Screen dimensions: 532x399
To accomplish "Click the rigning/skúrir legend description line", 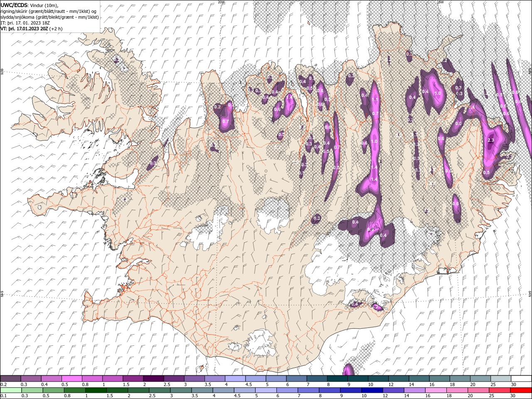I will (x=48, y=11).
